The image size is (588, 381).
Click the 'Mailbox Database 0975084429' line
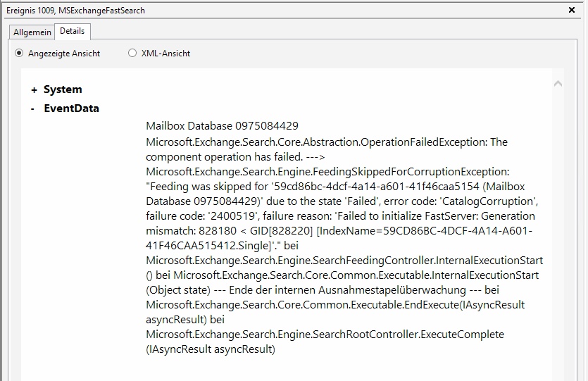pyautogui.click(x=222, y=125)
